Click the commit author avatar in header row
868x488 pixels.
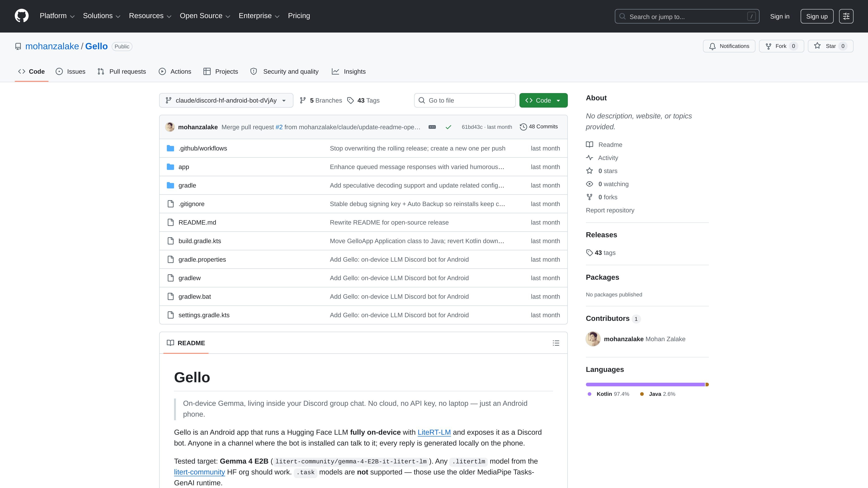pyautogui.click(x=170, y=127)
